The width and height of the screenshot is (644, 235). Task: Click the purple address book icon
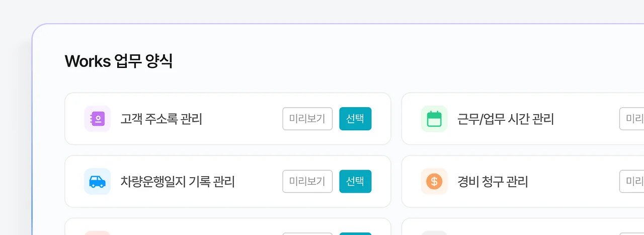pyautogui.click(x=98, y=119)
